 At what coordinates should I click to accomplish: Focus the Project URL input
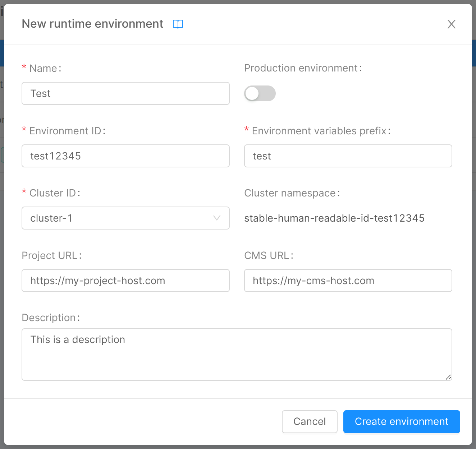tap(125, 281)
